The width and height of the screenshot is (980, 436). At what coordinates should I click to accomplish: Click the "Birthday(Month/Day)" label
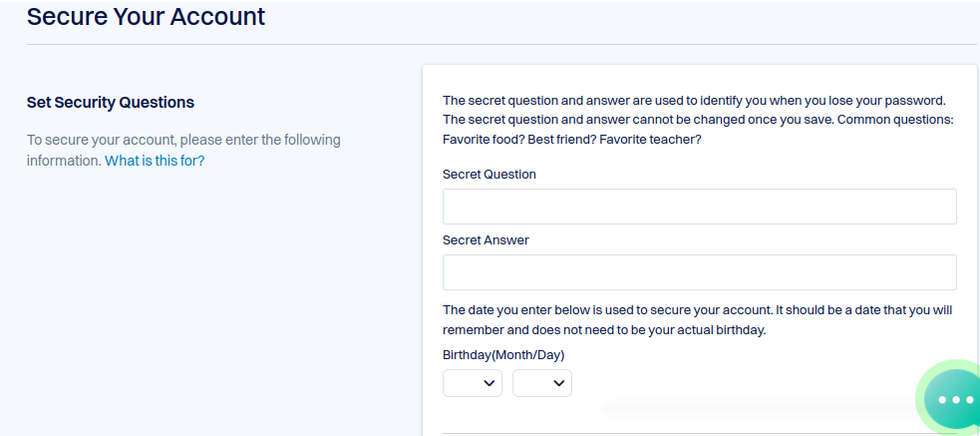503,355
